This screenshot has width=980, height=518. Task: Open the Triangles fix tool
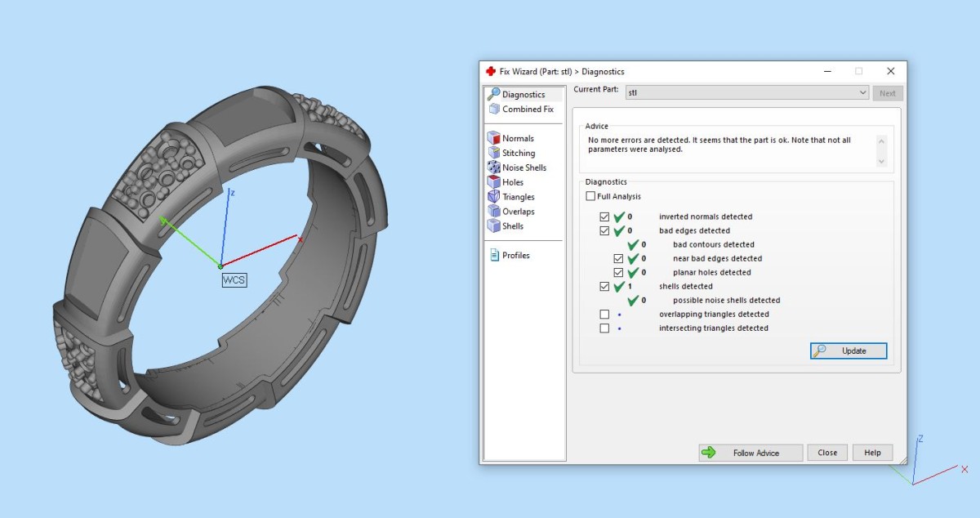pyautogui.click(x=493, y=197)
